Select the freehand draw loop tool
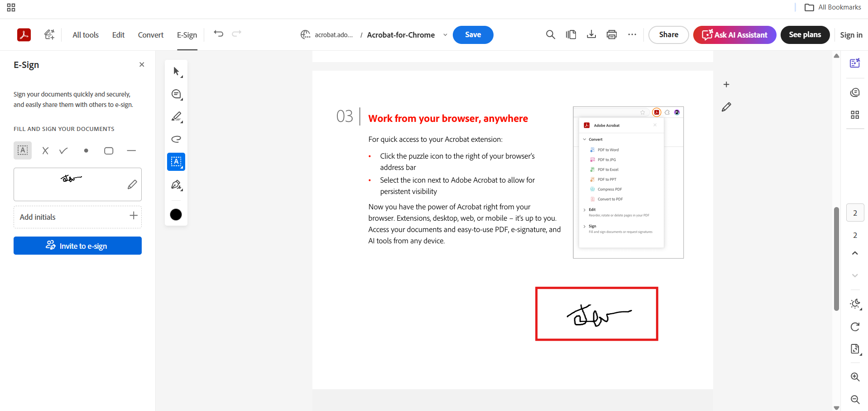 [x=176, y=139]
